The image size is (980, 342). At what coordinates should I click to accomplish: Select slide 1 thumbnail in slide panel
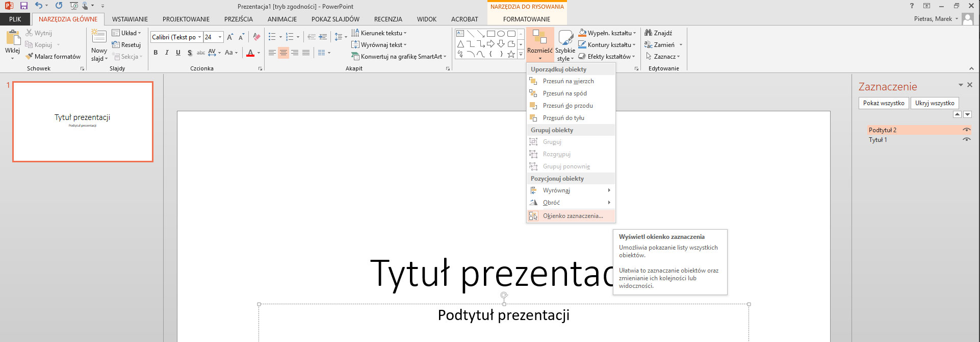pyautogui.click(x=83, y=121)
